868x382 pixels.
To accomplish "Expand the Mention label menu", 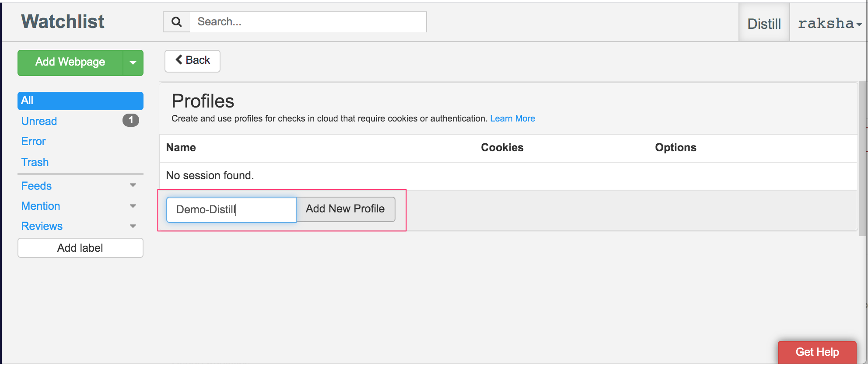I will (x=133, y=206).
